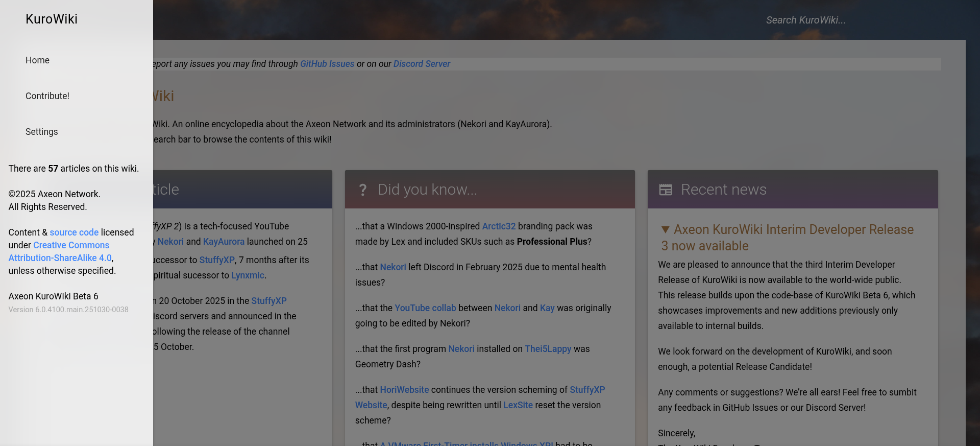
Task: Open the GitHub Issues link
Action: pos(327,64)
